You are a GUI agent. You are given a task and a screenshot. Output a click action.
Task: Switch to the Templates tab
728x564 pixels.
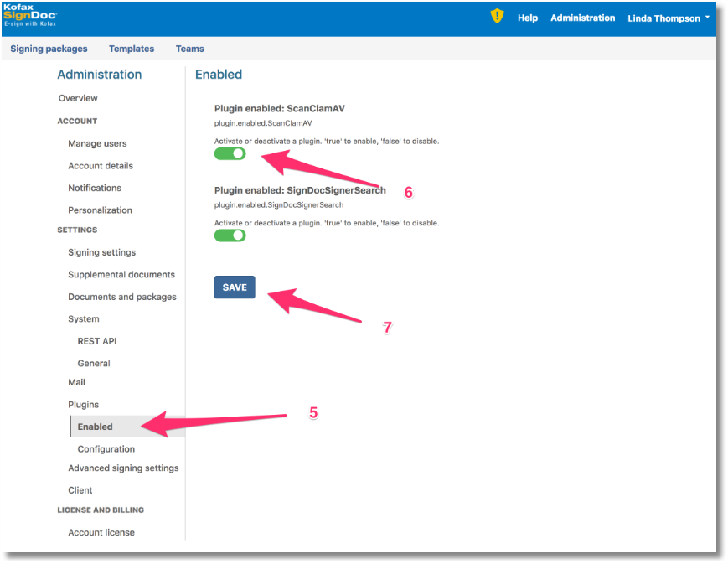pos(132,49)
